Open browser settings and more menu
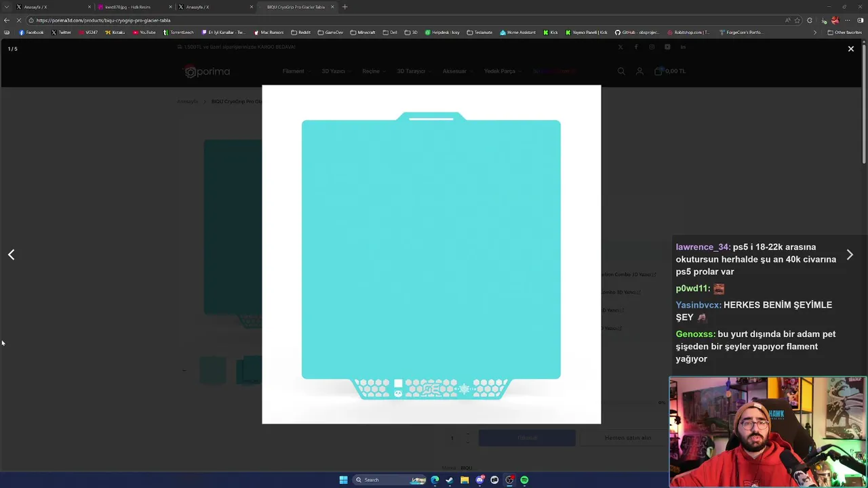Viewport: 868px width, 488px height. click(x=848, y=20)
